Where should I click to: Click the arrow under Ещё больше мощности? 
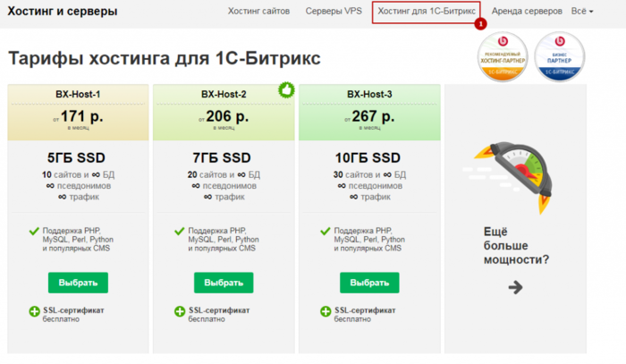[515, 287]
